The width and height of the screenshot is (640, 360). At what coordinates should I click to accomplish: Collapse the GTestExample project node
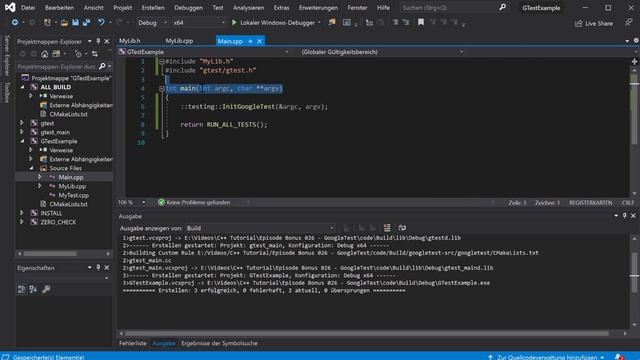[22, 141]
